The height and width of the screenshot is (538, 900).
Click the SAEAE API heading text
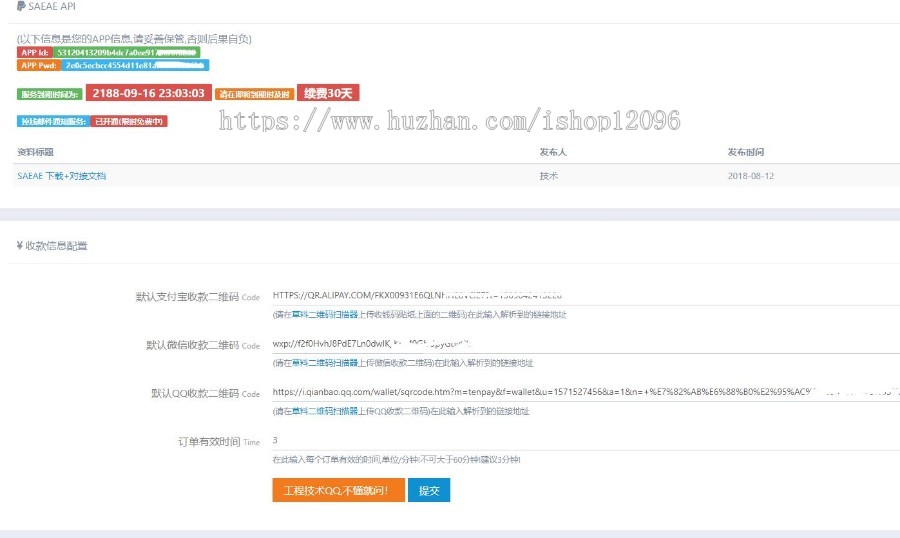(52, 6)
